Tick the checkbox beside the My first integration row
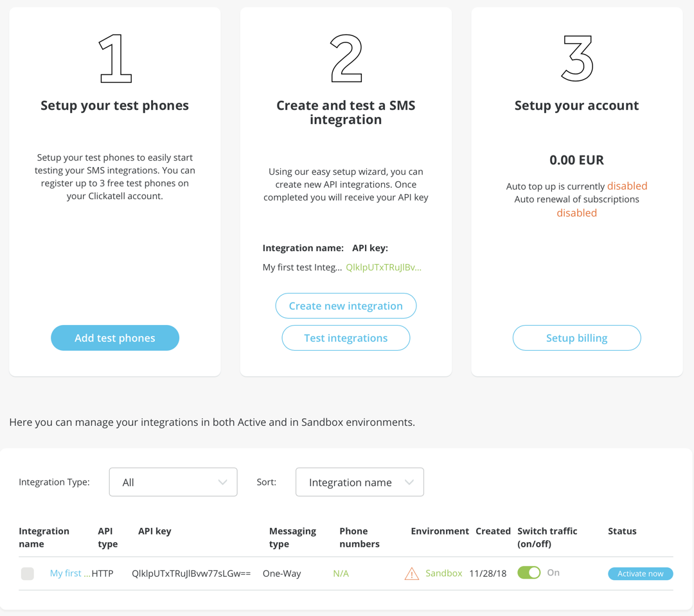694x616 pixels. (28, 574)
